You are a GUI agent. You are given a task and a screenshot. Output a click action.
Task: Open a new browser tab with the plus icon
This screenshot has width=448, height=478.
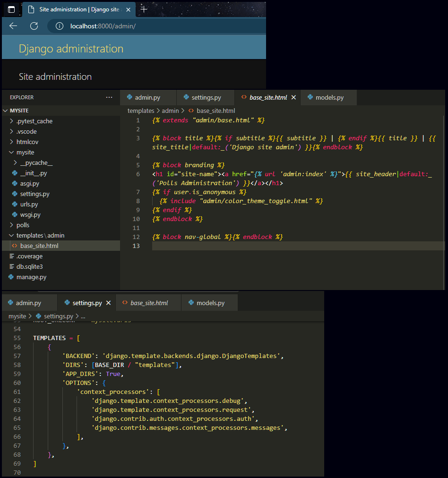(x=143, y=9)
